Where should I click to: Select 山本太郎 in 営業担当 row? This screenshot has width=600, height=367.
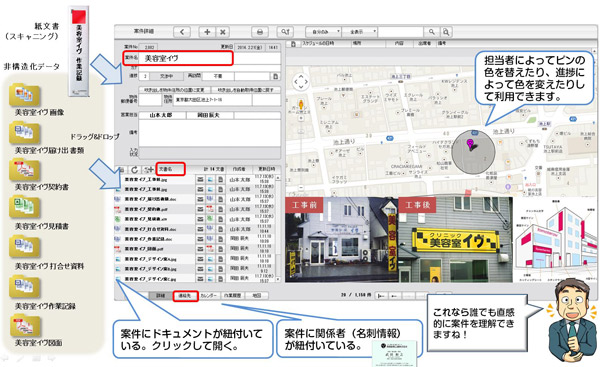(x=162, y=115)
